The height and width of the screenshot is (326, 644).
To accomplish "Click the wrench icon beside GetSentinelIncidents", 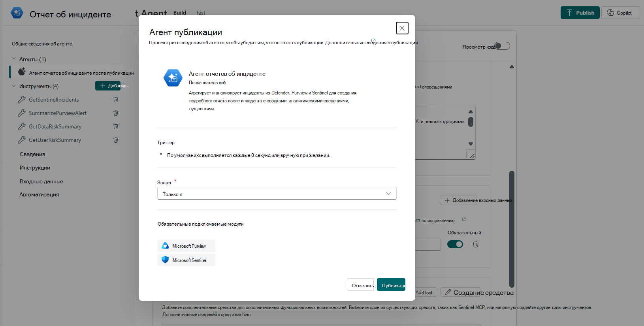I will pyautogui.click(x=22, y=100).
